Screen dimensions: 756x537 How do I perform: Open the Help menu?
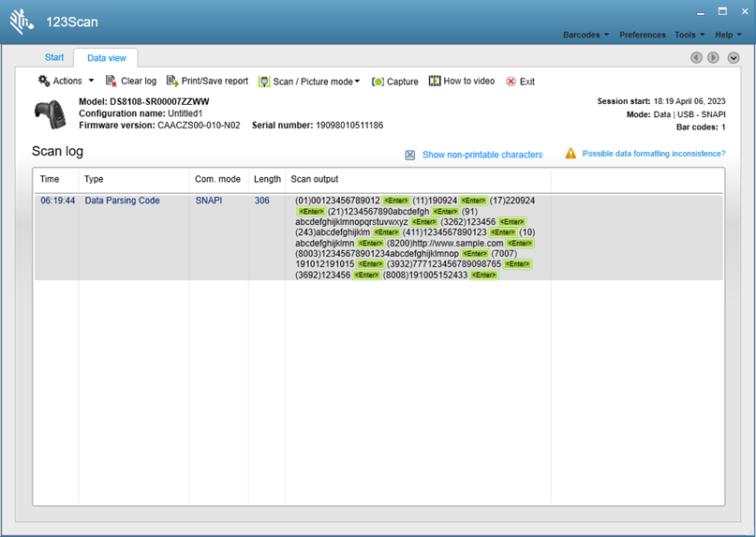pos(728,35)
